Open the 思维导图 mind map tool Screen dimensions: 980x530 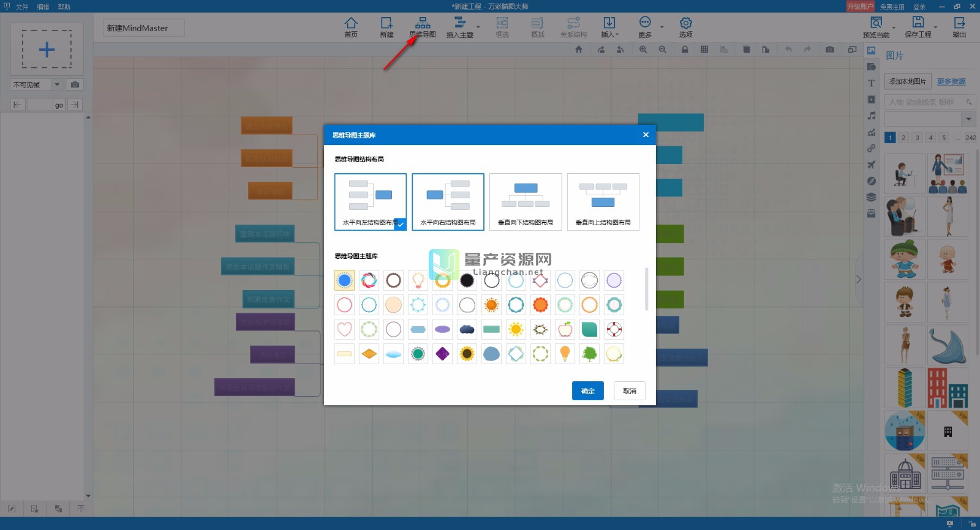tap(423, 27)
